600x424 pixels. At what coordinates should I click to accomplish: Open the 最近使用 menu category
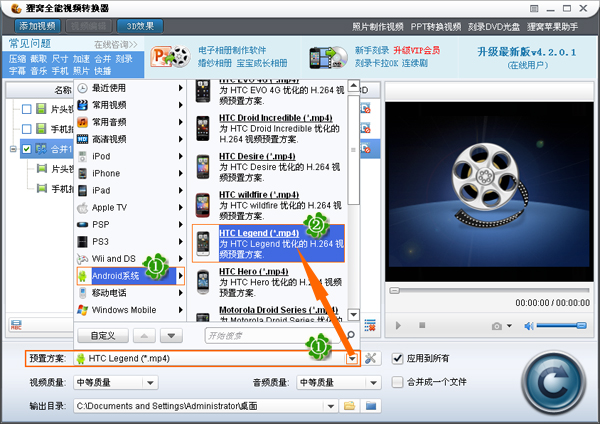coord(130,88)
